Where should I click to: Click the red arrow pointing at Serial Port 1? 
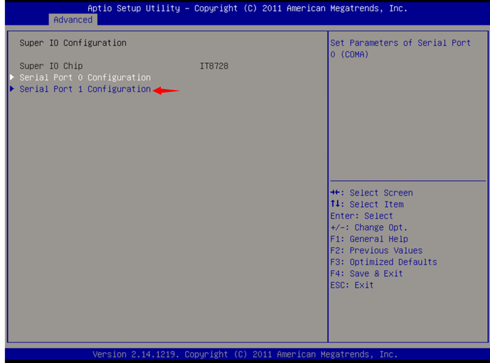pos(166,90)
